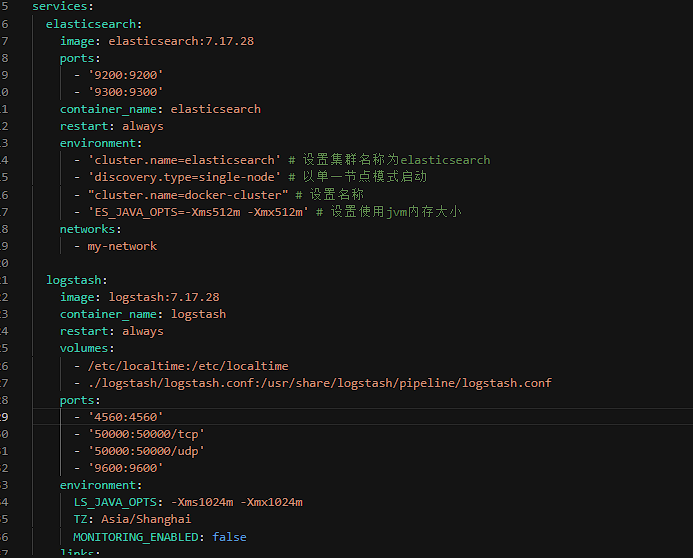Click the image value 'logstash:7.17.28'

click(x=164, y=297)
